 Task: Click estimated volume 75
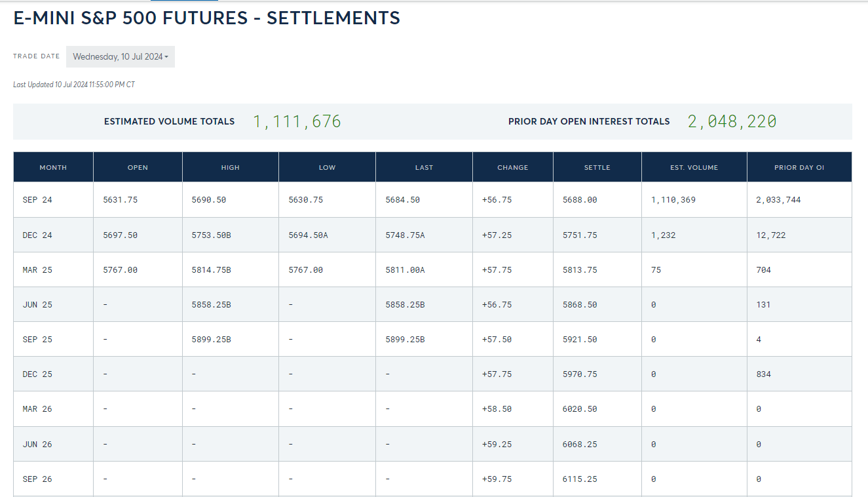(x=656, y=269)
